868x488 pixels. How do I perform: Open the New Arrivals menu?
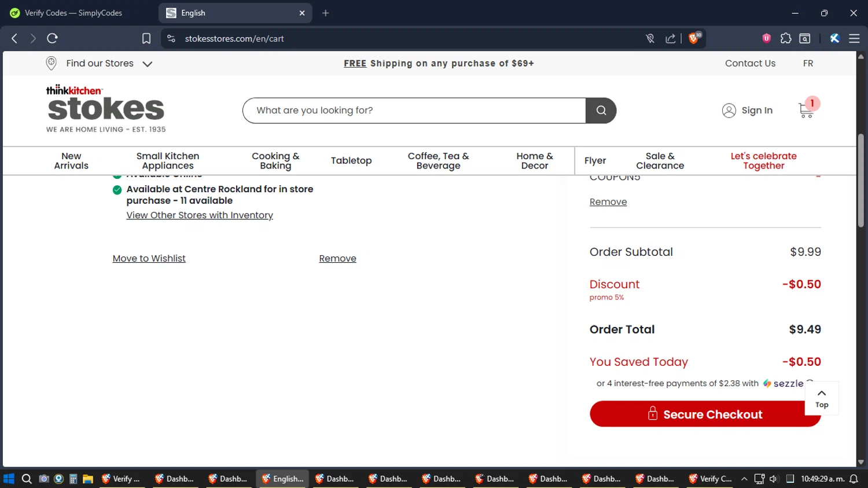pos(71,161)
